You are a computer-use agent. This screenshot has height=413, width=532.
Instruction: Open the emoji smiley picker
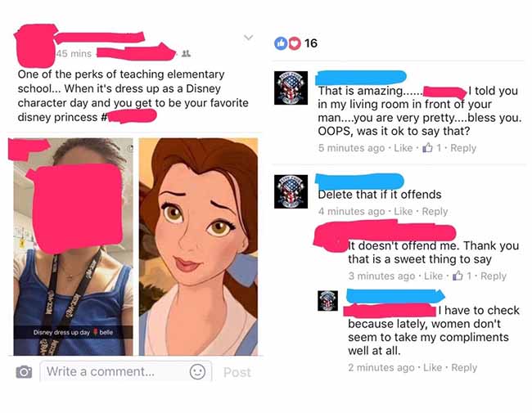pyautogui.click(x=197, y=371)
